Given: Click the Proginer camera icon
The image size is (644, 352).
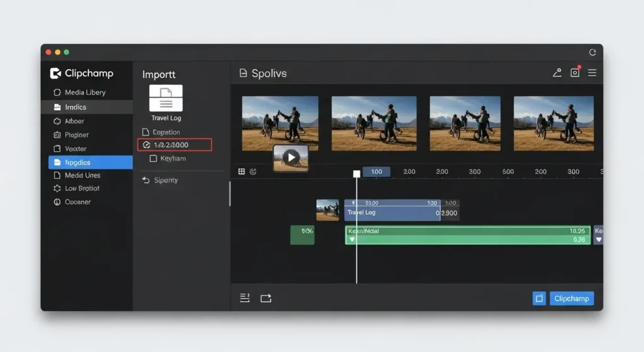Looking at the screenshot, I should coord(57,135).
